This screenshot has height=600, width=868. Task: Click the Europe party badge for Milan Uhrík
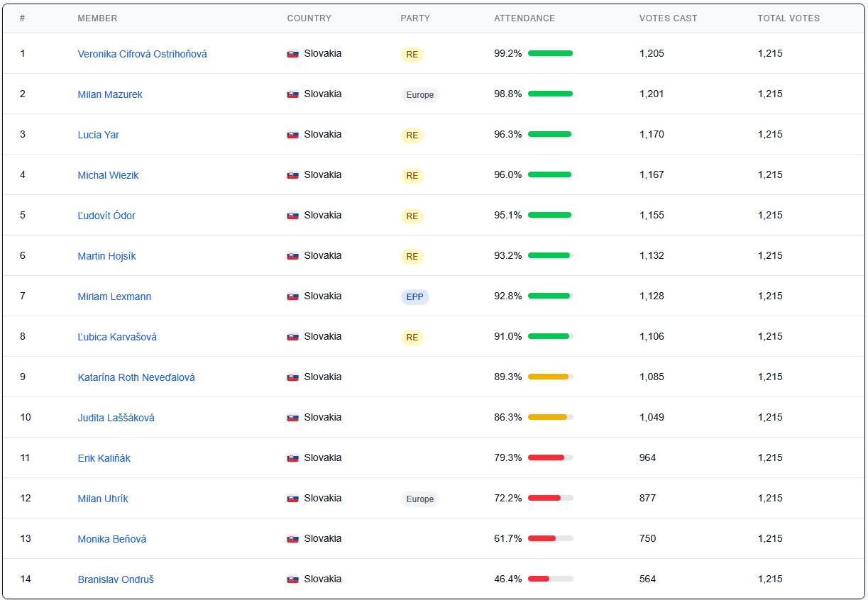tap(419, 499)
